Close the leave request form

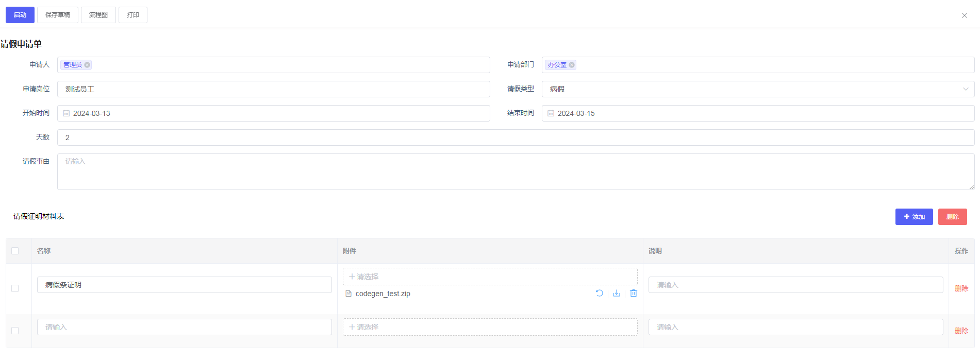(964, 15)
